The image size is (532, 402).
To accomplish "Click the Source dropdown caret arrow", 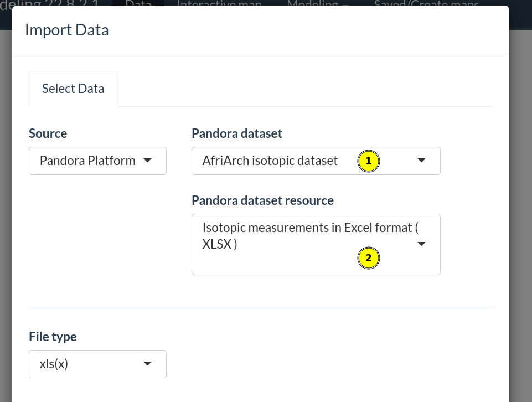I will pyautogui.click(x=147, y=160).
